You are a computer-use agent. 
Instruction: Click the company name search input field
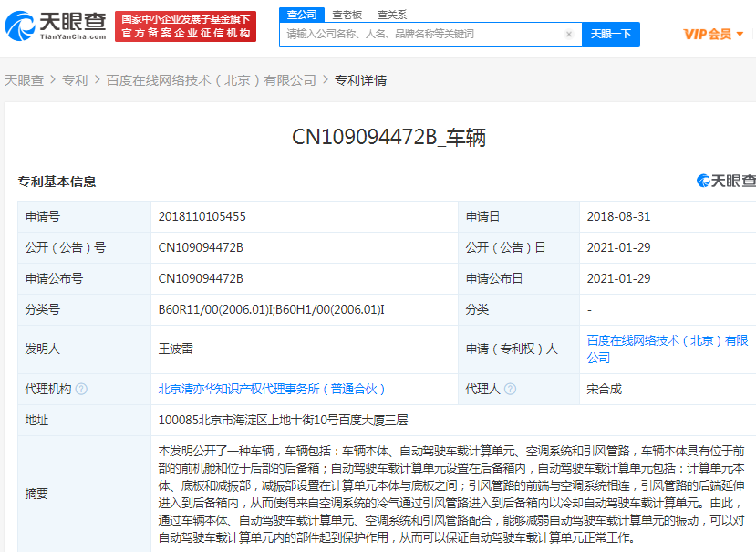419,35
